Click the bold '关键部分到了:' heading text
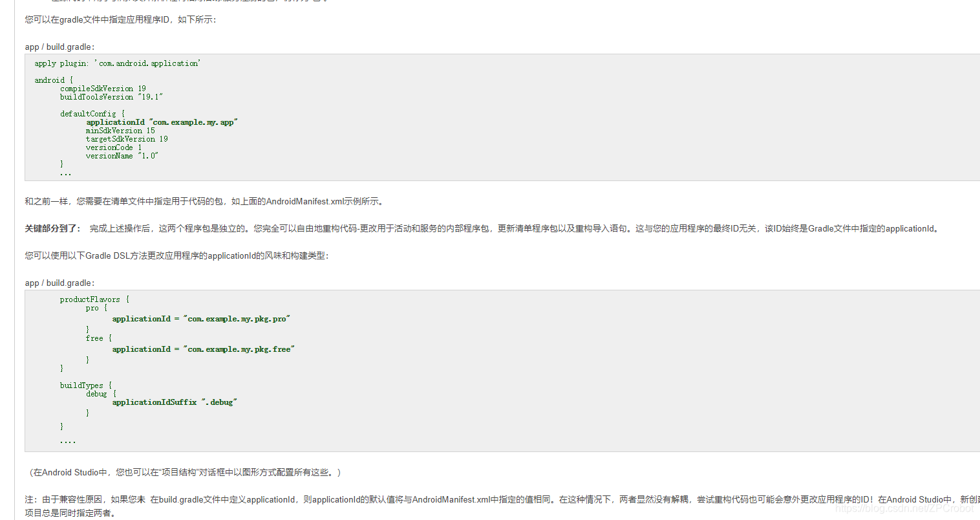Screen dimensions: 980x520 pos(53,228)
